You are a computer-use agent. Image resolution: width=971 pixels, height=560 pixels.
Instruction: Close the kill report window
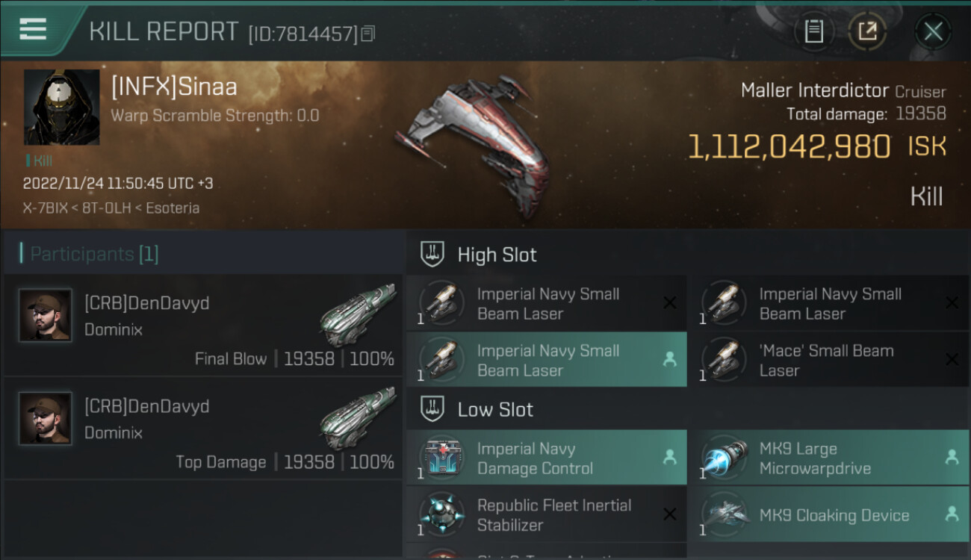point(933,31)
